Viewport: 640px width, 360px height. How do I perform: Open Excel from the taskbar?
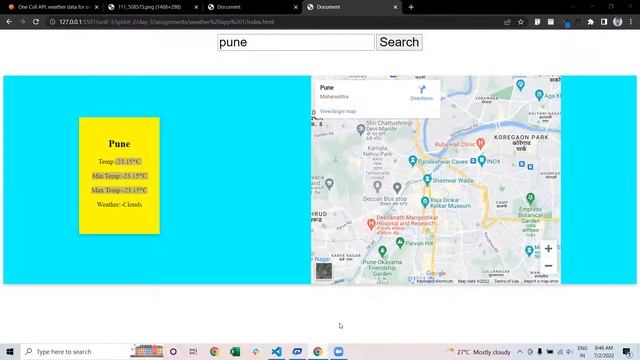[x=235, y=351]
